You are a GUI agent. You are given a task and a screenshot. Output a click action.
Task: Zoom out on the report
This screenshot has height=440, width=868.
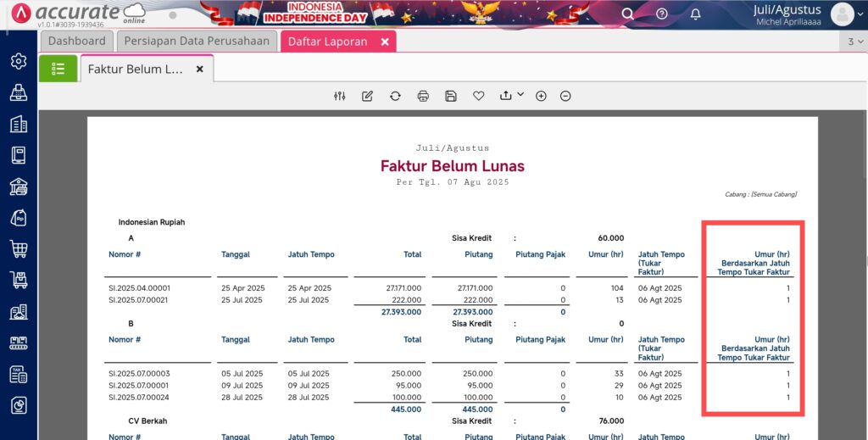pyautogui.click(x=565, y=97)
